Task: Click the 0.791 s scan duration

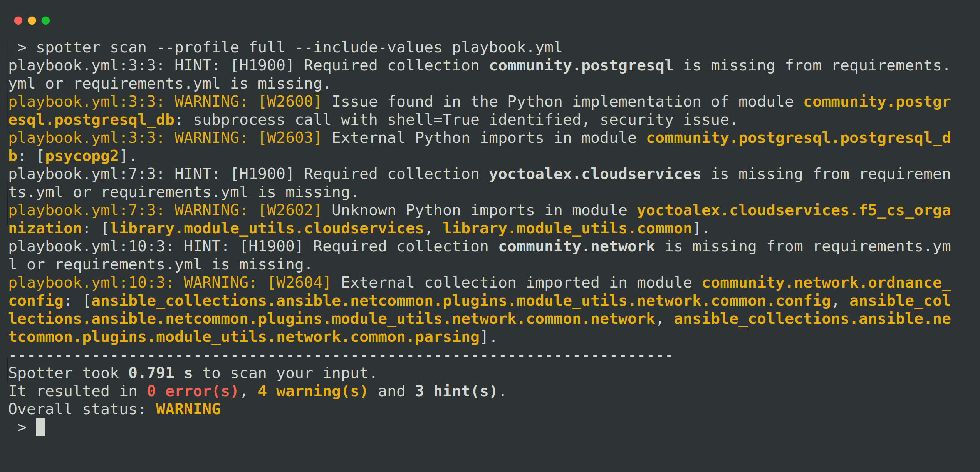Action: tap(160, 373)
